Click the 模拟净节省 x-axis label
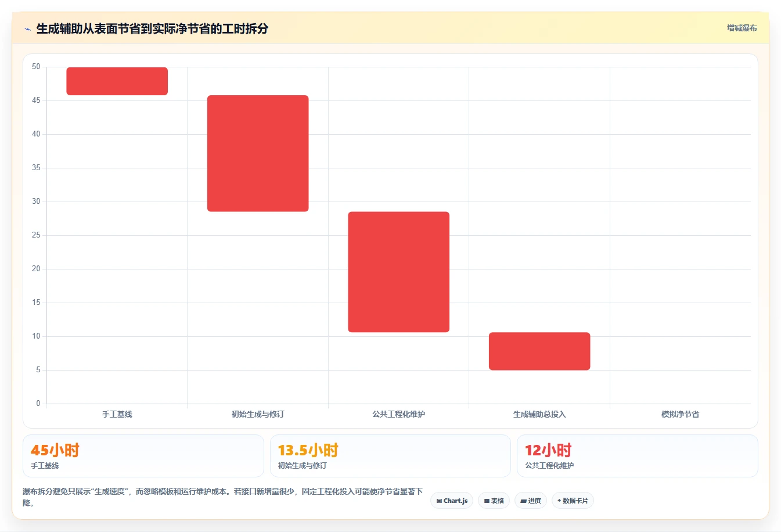781x532 pixels. [680, 414]
